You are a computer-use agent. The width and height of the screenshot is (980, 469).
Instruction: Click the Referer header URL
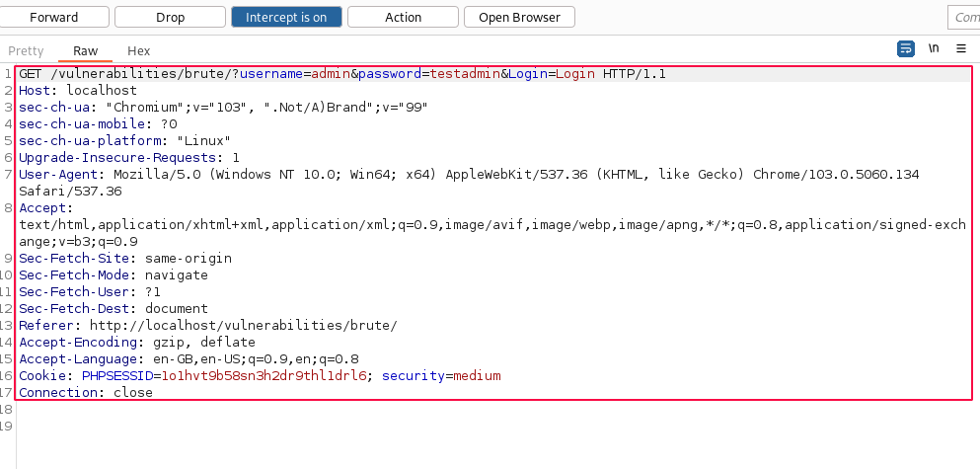[x=243, y=325]
